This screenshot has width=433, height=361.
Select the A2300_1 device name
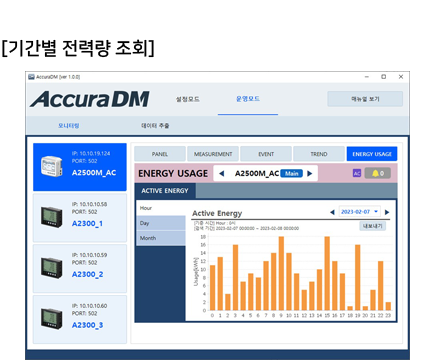coord(87,223)
